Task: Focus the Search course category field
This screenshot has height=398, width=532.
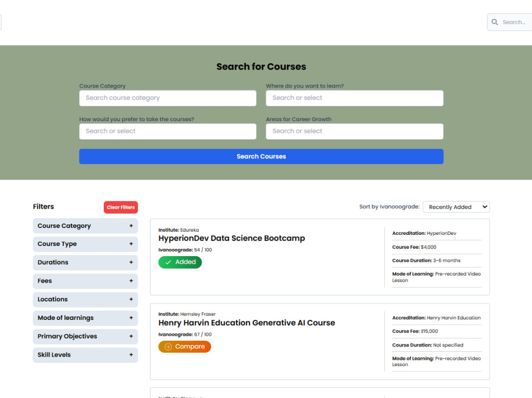Action: 168,98
